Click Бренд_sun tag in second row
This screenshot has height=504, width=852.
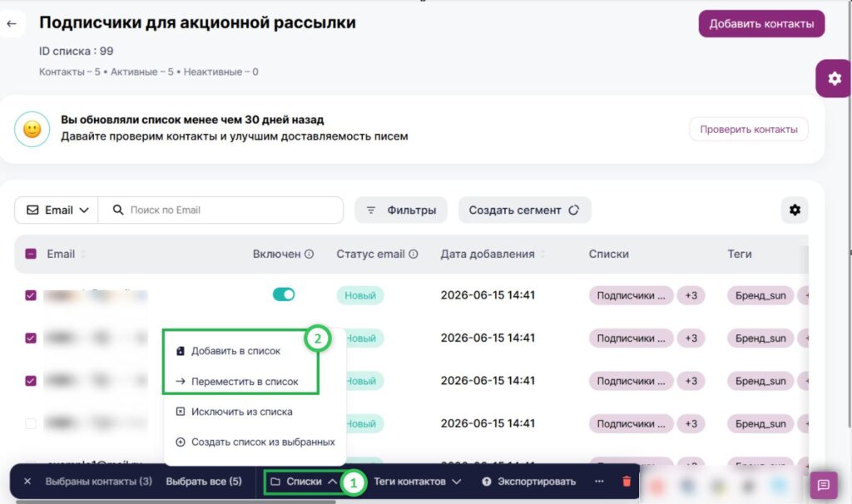[760, 338]
